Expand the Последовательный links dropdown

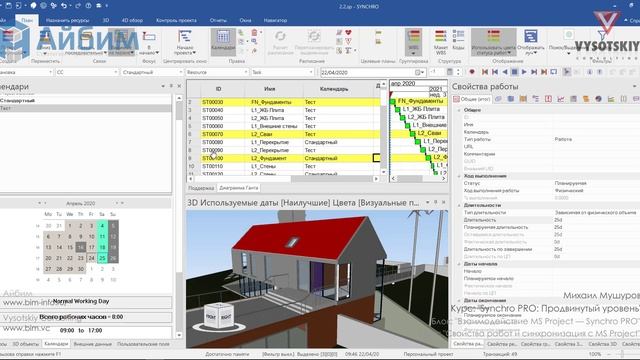105,53
